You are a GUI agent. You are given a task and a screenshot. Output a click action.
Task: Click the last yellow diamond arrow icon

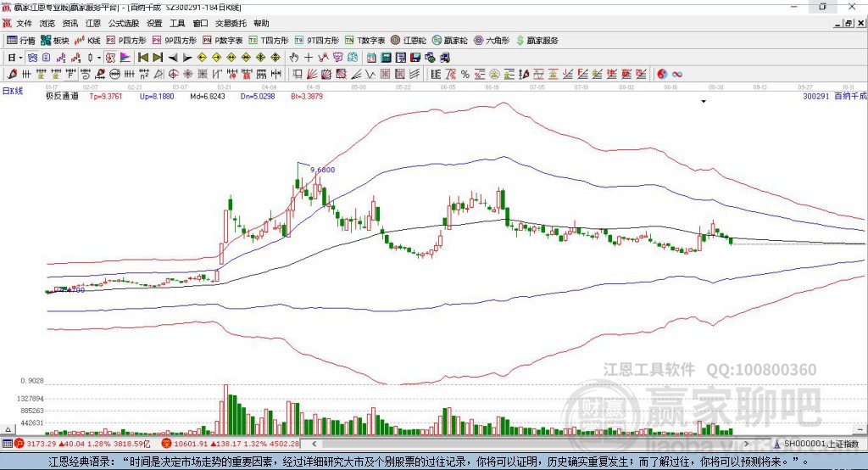(275, 58)
